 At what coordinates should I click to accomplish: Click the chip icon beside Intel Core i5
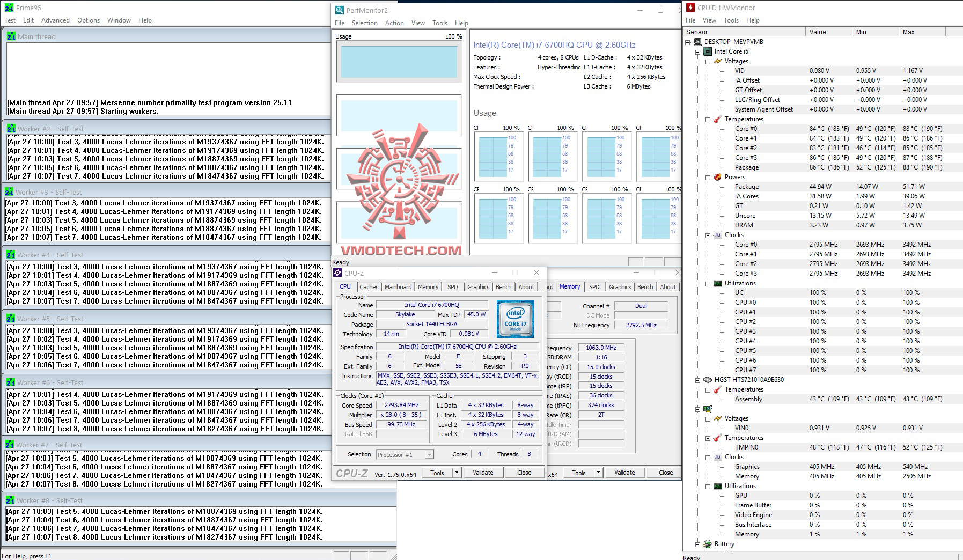coord(708,51)
